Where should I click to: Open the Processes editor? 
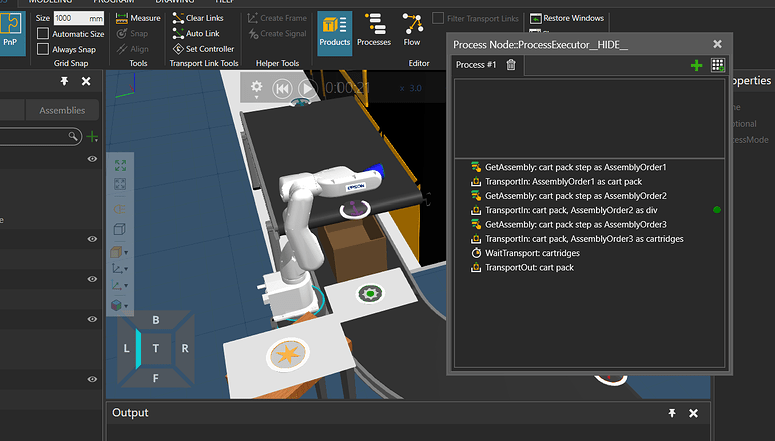(x=374, y=31)
